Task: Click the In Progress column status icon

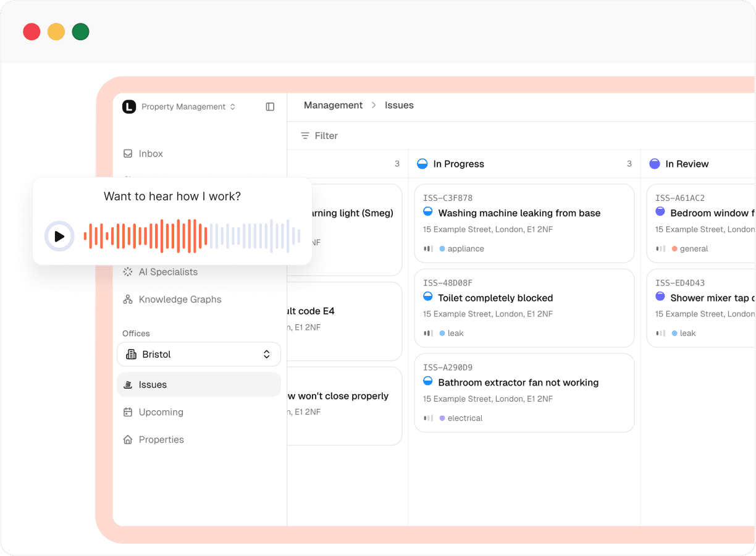Action: 422,164
